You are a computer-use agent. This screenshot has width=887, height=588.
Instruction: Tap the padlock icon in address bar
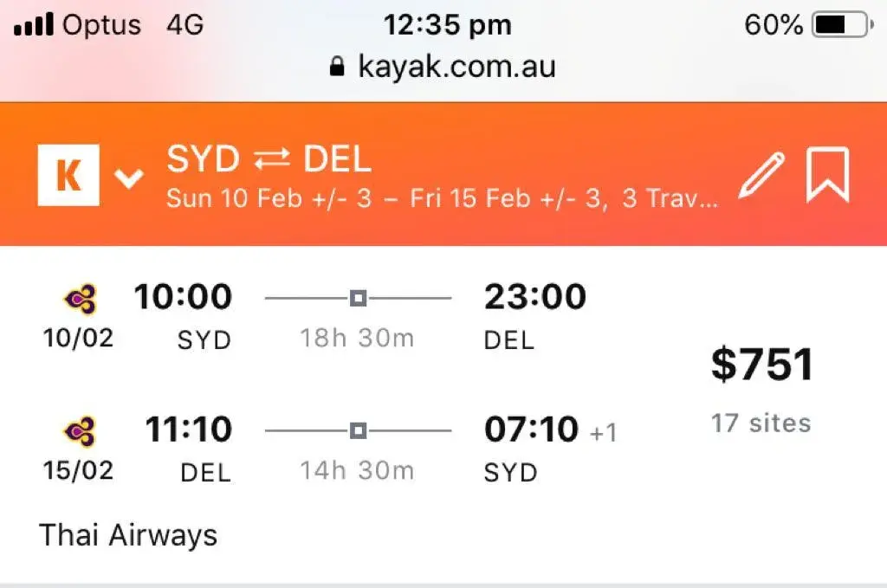tap(338, 67)
